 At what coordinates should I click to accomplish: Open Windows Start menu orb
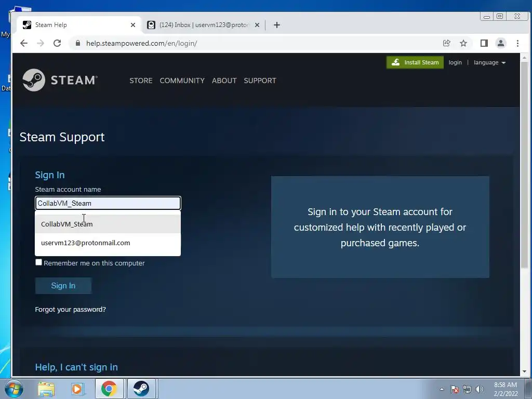click(x=14, y=389)
